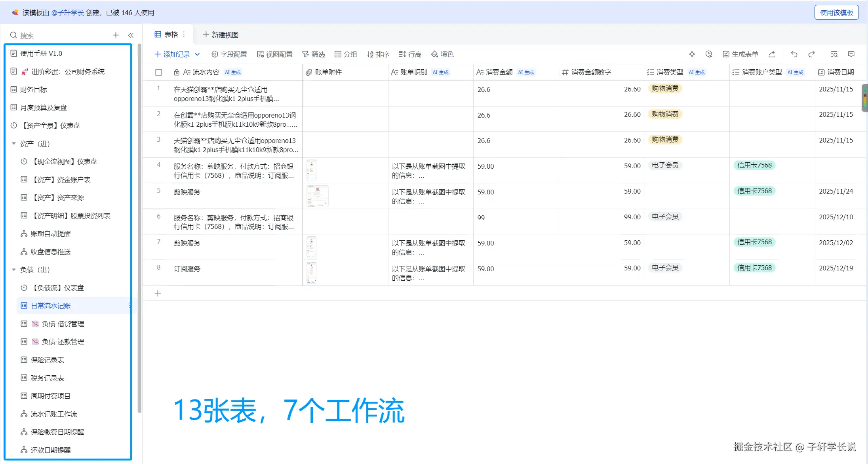
Task: Click the find-in-table search icon
Action: pos(834,54)
